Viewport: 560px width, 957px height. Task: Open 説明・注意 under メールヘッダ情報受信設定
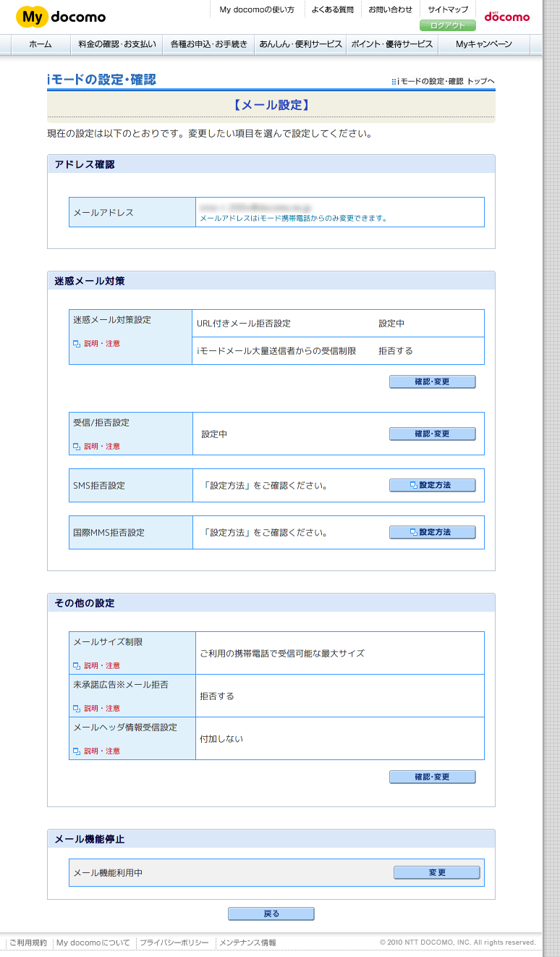tap(97, 751)
